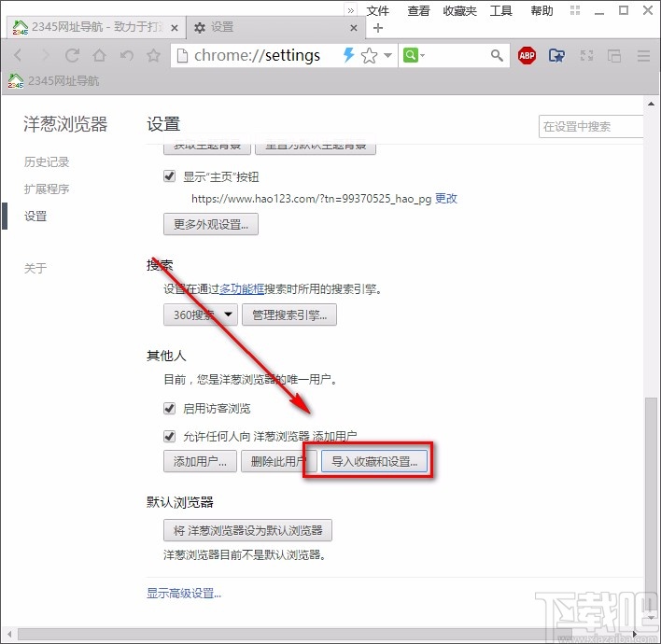Open 扩展程序 in the sidebar
The width and height of the screenshot is (661, 644).
pos(47,189)
